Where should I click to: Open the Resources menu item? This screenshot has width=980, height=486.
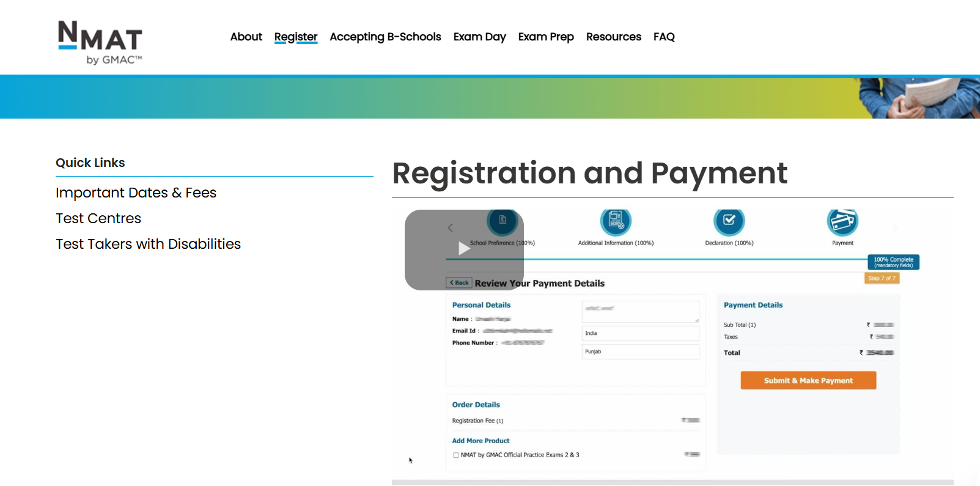tap(614, 37)
